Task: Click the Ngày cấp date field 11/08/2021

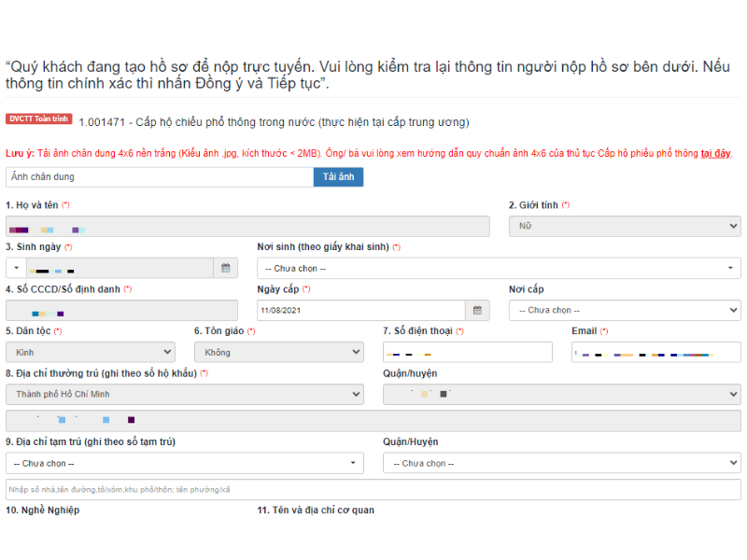Action: (360, 311)
